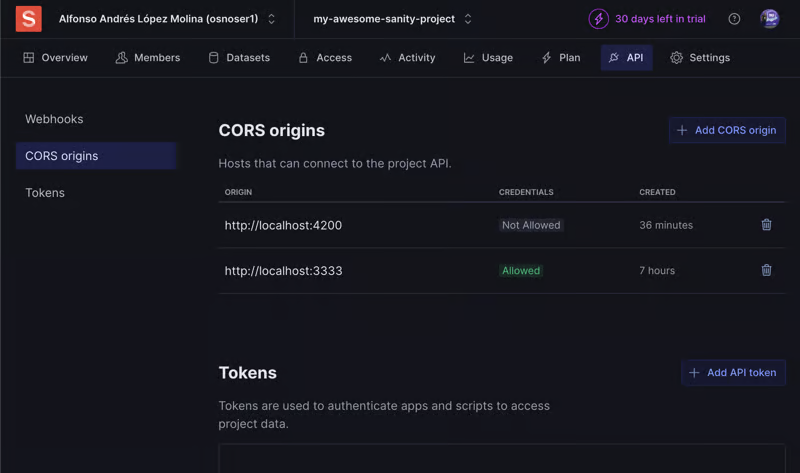Click the ORIGIN column header
Screen dimensions: 800x473
click(238, 192)
